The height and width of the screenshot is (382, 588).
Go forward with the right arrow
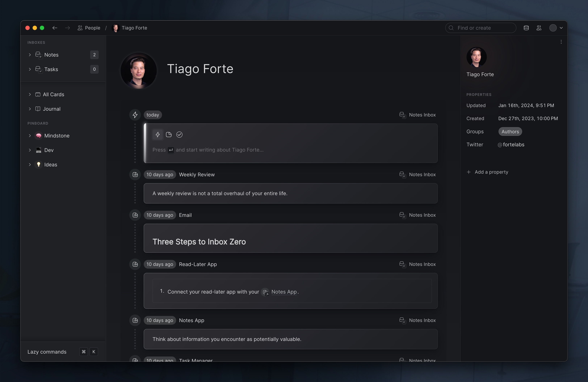tap(67, 28)
